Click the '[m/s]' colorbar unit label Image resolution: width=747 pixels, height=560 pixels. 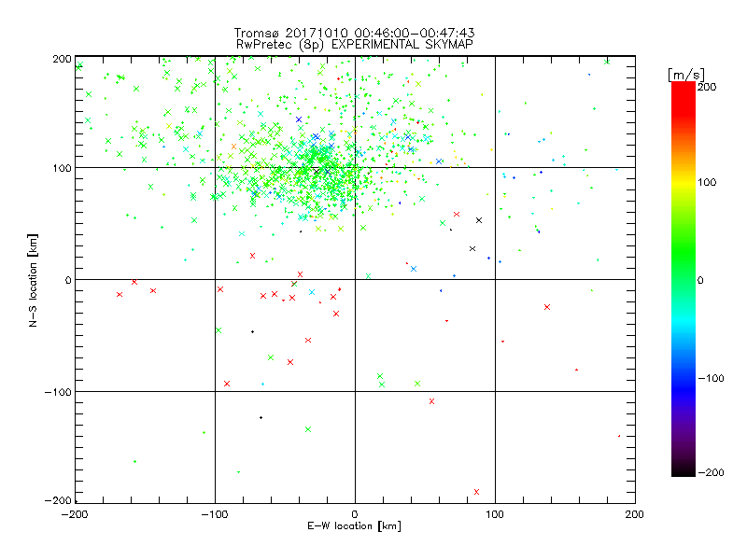click(x=686, y=75)
